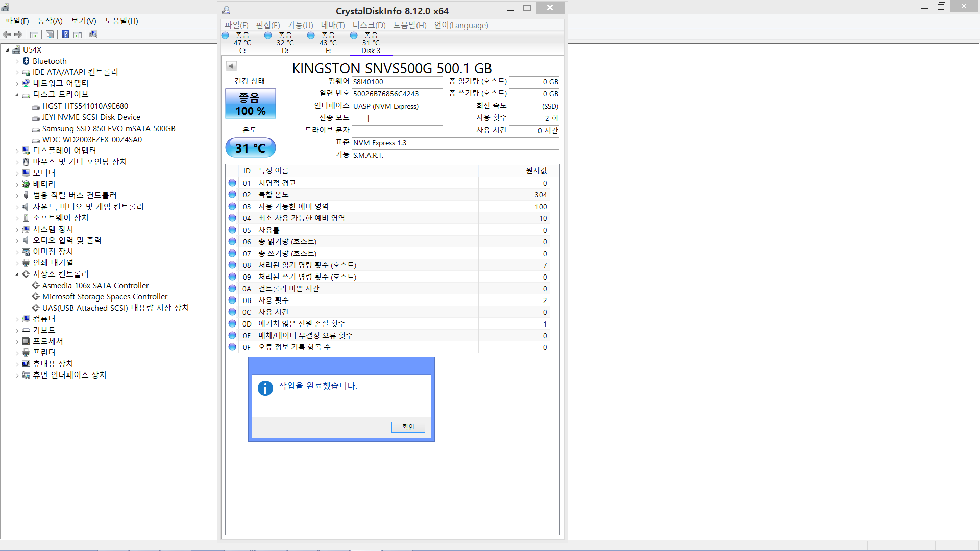Image resolution: width=980 pixels, height=551 pixels.
Task: Open the 기능(U) menu in CrystalDiskInfo
Action: point(300,25)
